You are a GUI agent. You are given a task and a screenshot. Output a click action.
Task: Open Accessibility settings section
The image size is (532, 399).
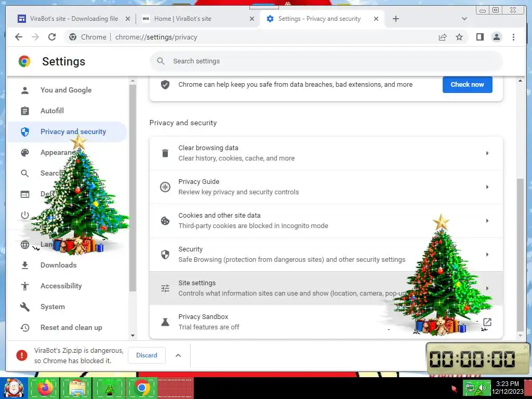tap(67, 286)
